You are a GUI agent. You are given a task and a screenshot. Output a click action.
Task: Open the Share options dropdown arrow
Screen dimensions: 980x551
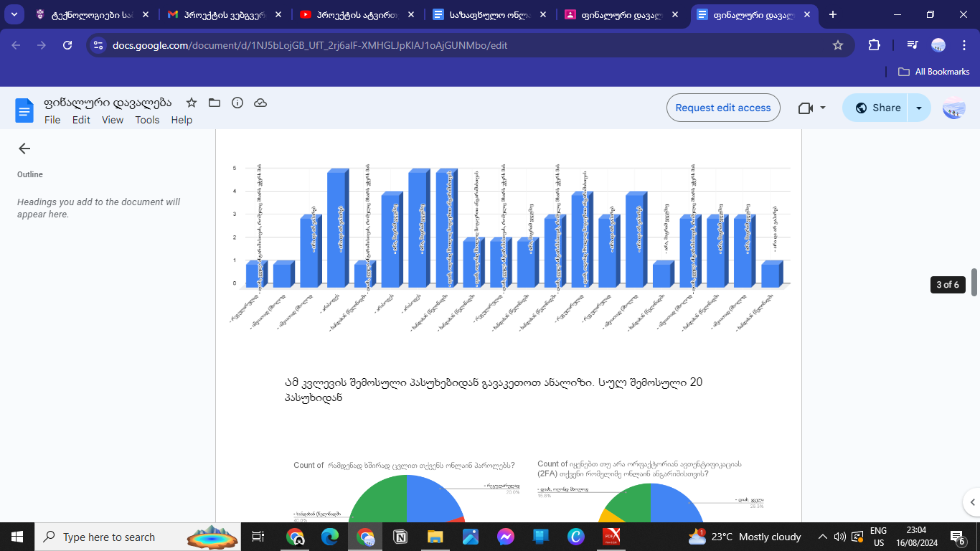(919, 108)
